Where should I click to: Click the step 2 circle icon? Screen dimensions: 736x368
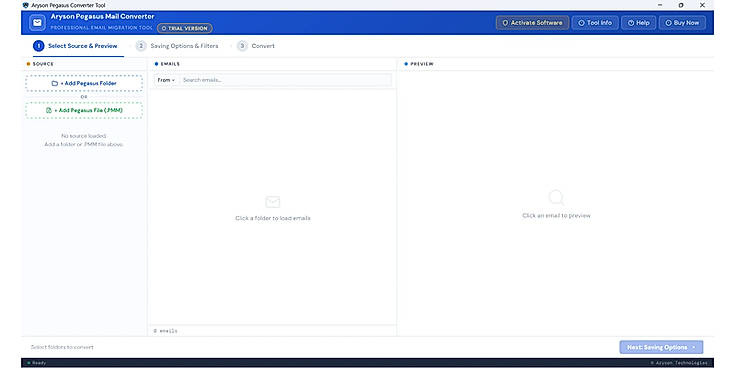coord(141,46)
